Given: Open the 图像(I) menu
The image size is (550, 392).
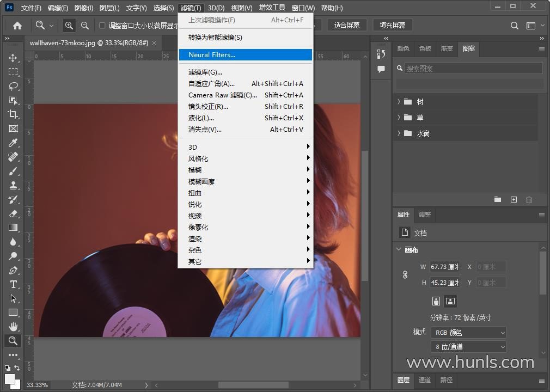Looking at the screenshot, I should pos(84,8).
